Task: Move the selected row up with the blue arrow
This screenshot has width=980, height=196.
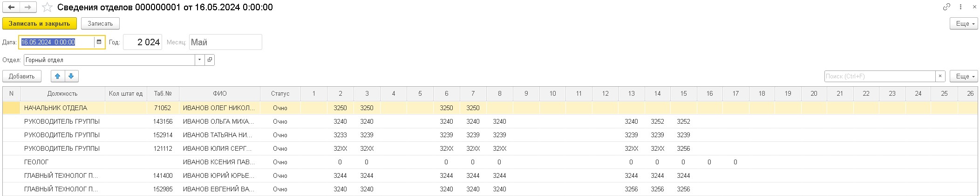Action: (x=58, y=76)
